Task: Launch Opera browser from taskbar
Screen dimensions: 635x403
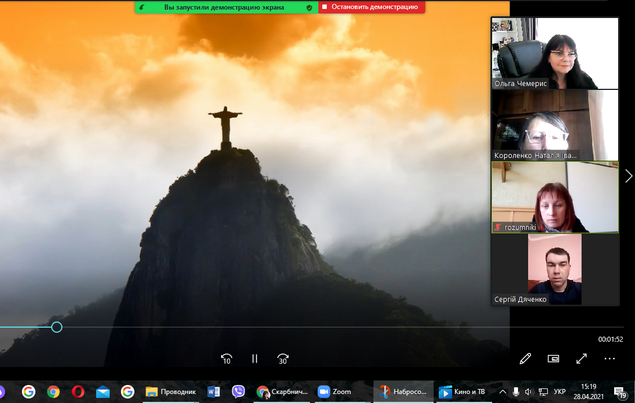Action: pyautogui.click(x=78, y=392)
